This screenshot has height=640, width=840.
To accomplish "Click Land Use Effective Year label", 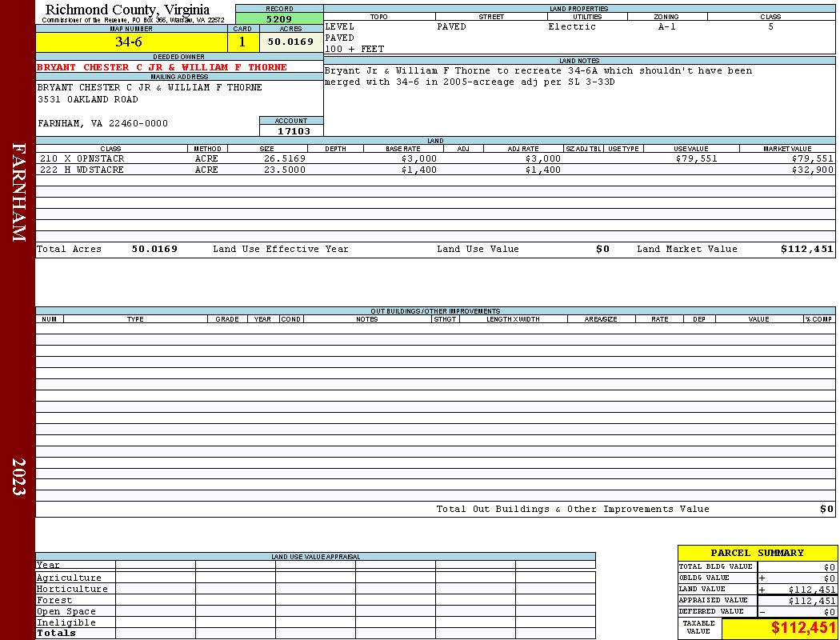I will 281,250.
